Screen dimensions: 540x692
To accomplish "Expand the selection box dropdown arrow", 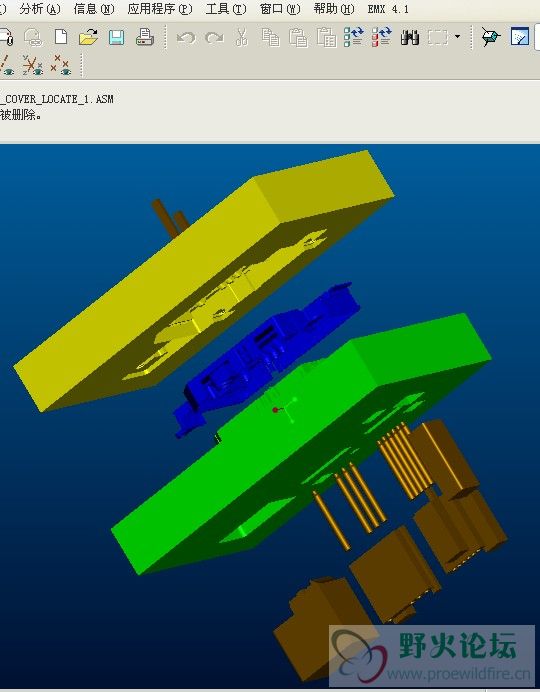I will 457,37.
